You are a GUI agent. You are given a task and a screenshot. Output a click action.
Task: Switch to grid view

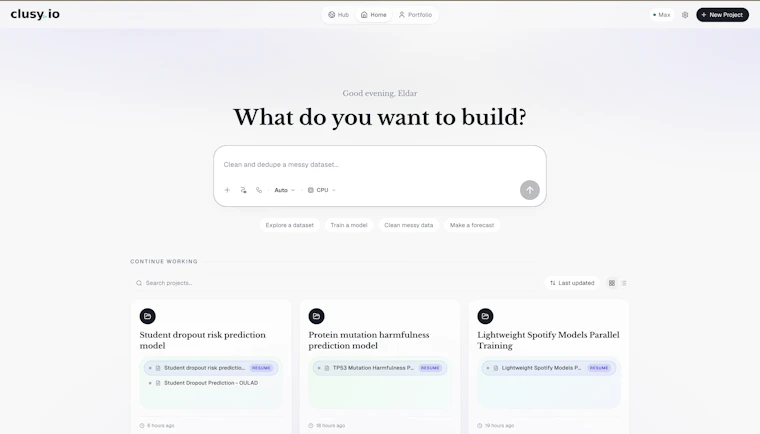point(612,283)
